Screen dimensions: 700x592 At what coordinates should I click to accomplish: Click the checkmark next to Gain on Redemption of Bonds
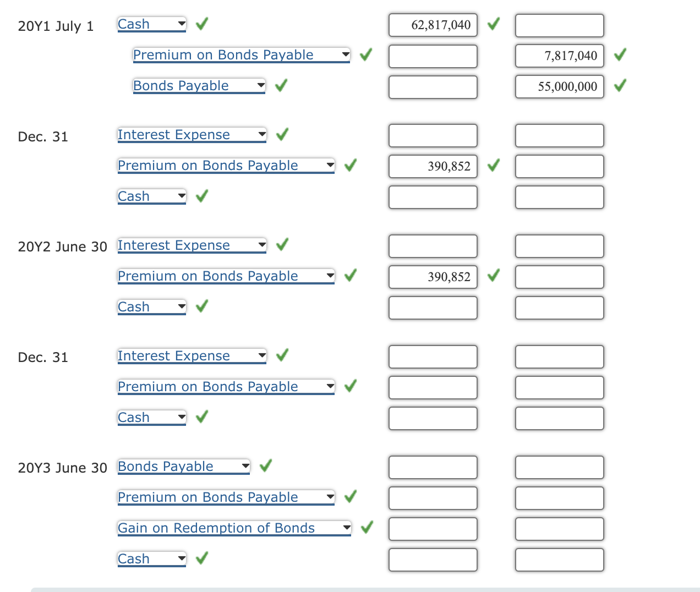coord(366,527)
